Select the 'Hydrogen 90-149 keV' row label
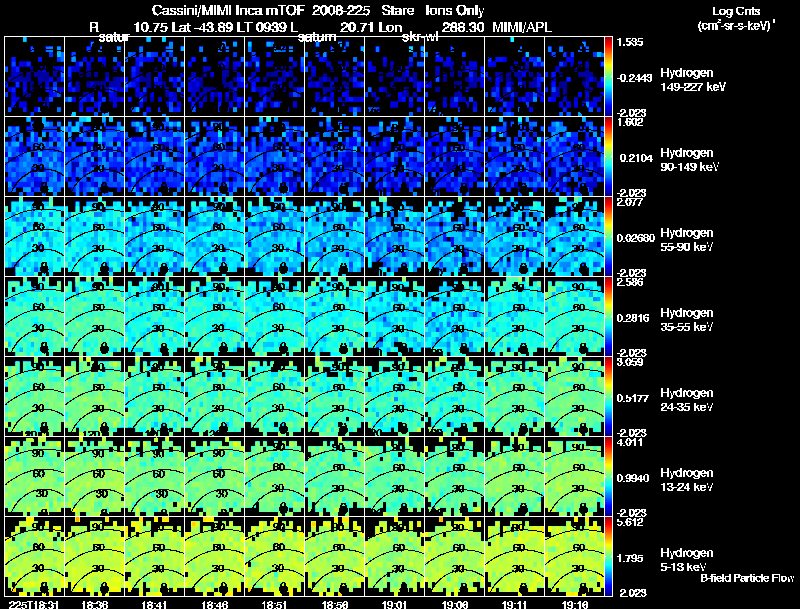Screen dimensions: 800x609 pyautogui.click(x=689, y=160)
